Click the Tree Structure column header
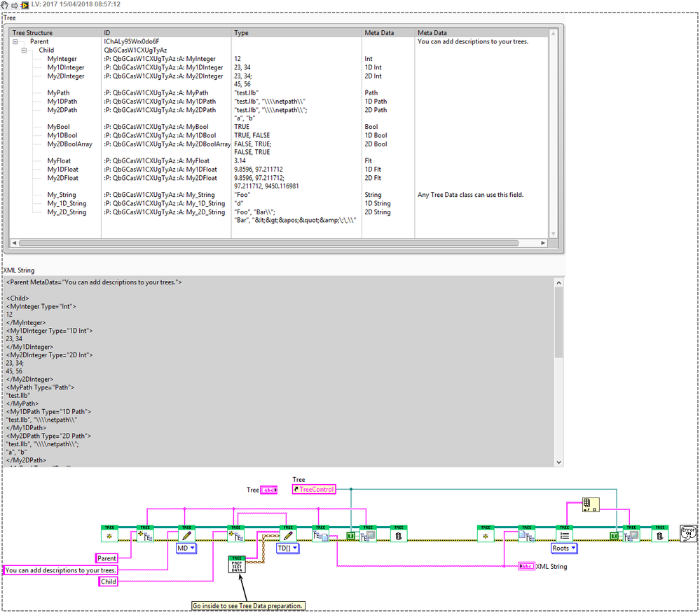This screenshot has width=700, height=613. pos(55,33)
